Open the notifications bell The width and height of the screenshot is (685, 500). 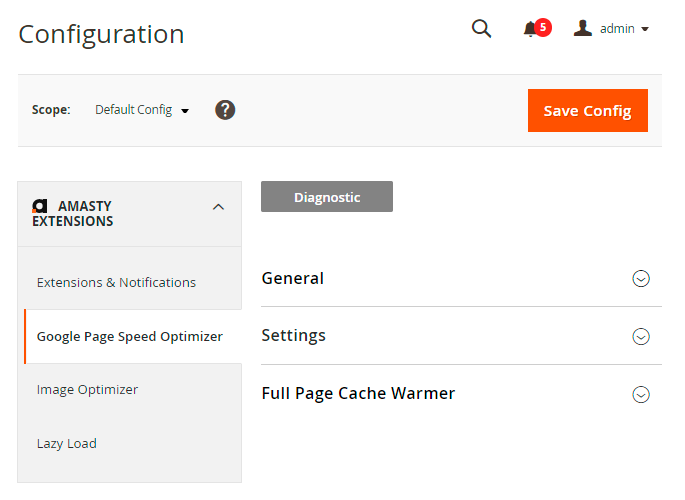coord(531,29)
